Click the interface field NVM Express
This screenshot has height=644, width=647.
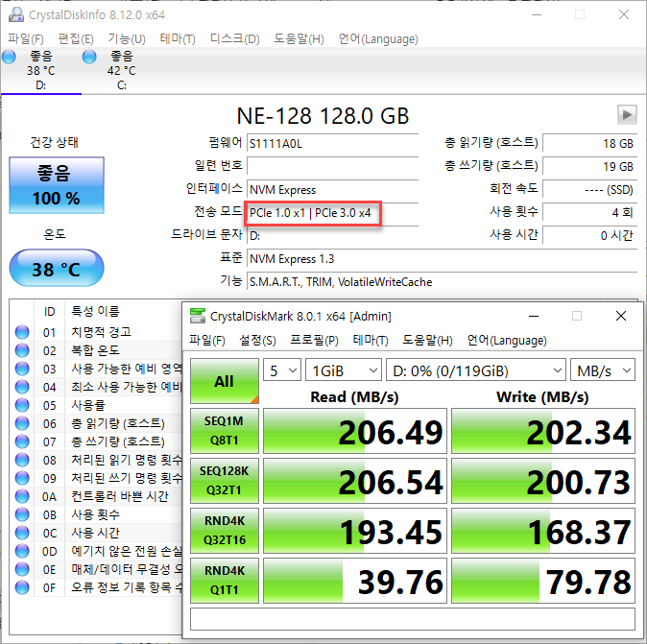click(x=332, y=190)
